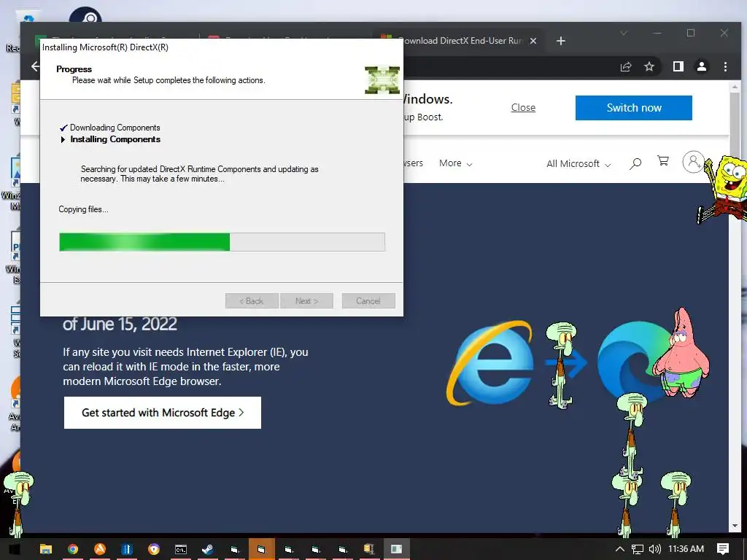This screenshot has width=747, height=560.
Task: Click the share page icon in the address bar
Action: [625, 66]
